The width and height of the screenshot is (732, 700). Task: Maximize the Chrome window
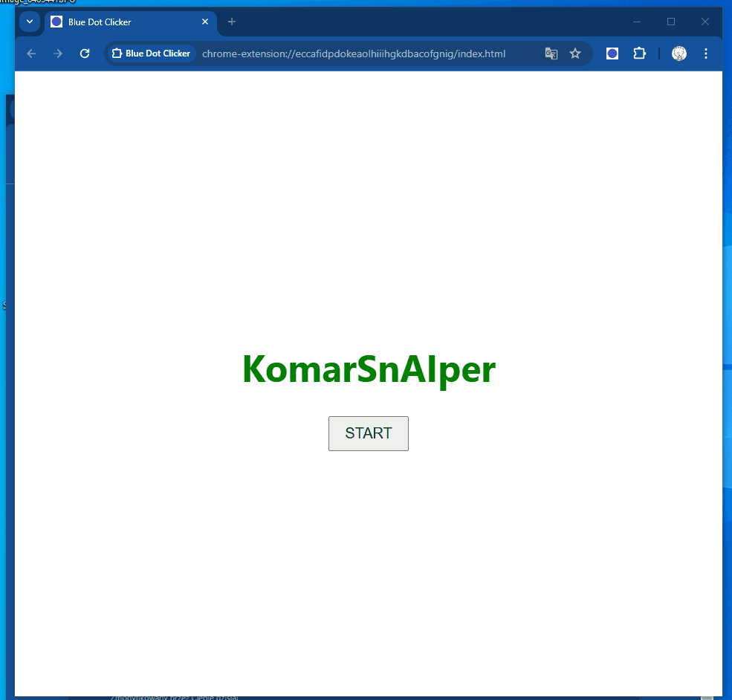click(x=671, y=22)
